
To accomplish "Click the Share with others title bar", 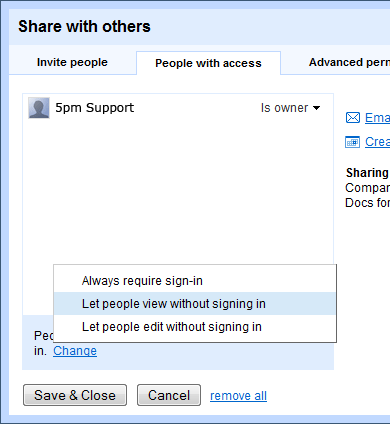I will pyautogui.click(x=199, y=27).
